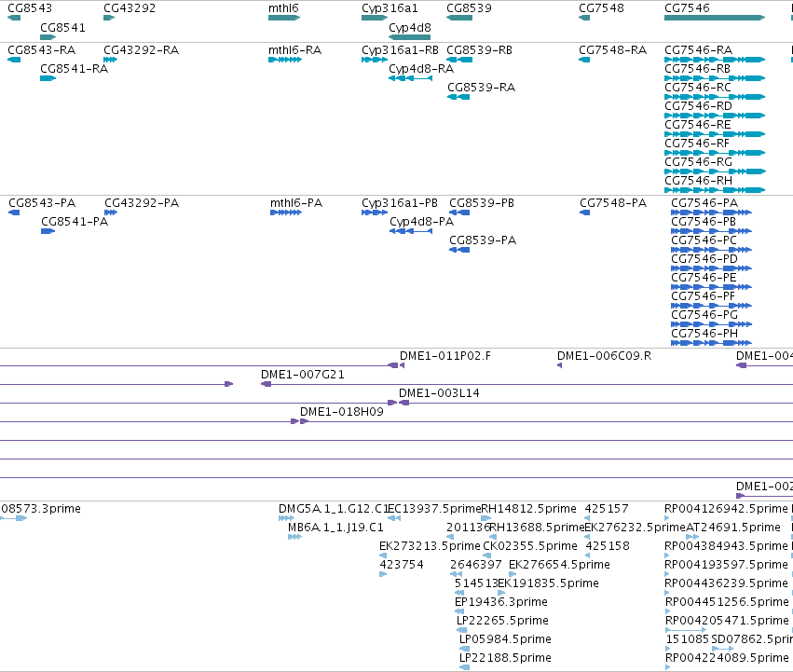This screenshot has height=672, width=793.
Task: Click the Cyp316a1-PB protein label
Action: tap(400, 203)
